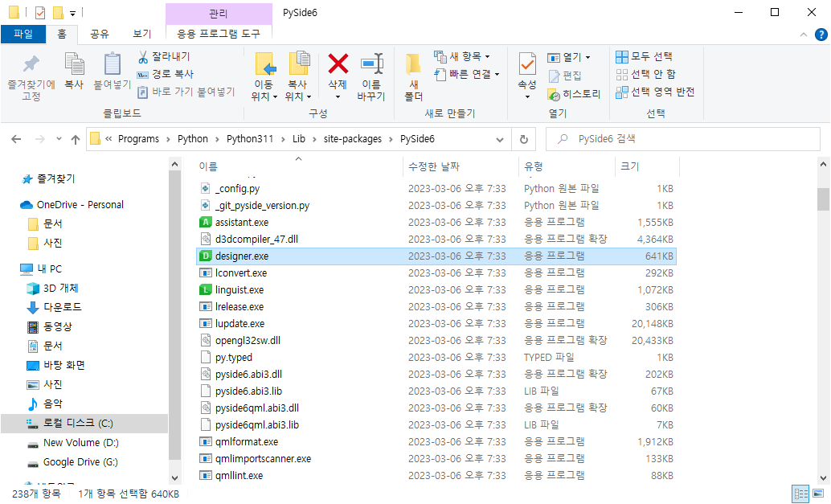Screen dimensions: 831x504
Task: Click Lib in the address breadcrumb
Action: [x=299, y=139]
